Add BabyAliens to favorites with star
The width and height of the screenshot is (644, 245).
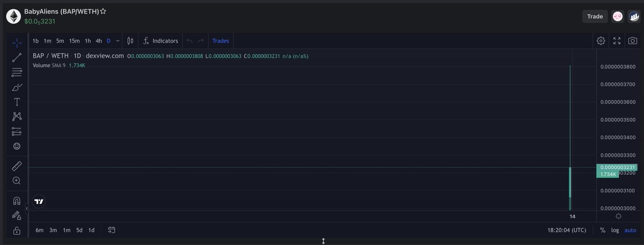[x=103, y=11]
